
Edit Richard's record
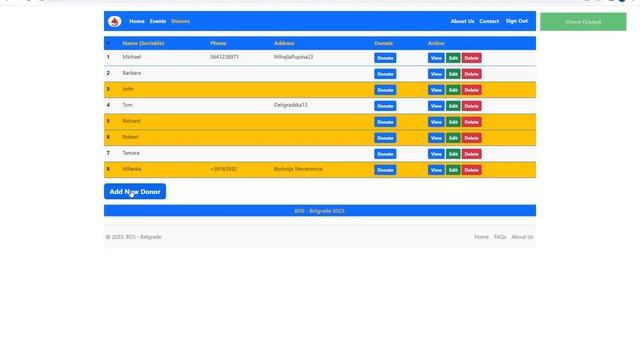click(453, 122)
